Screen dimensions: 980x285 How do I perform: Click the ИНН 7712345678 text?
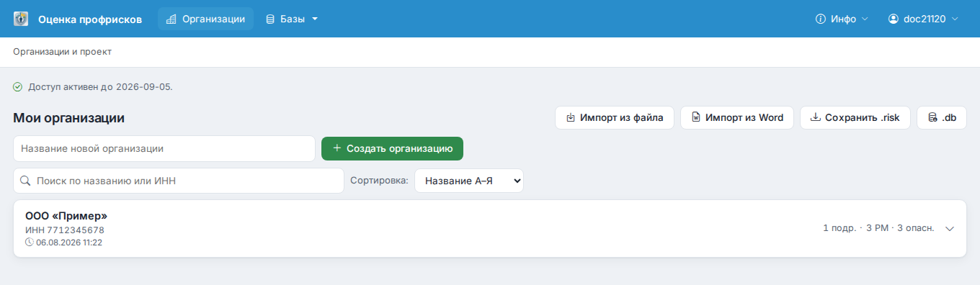pos(65,230)
